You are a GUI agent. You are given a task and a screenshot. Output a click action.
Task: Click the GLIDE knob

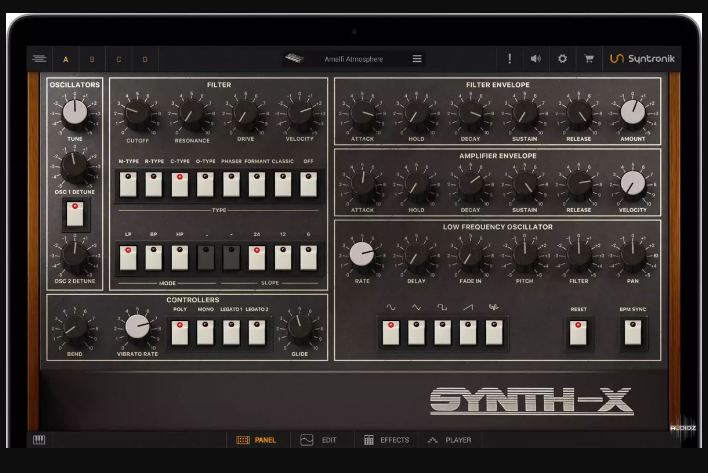[300, 328]
